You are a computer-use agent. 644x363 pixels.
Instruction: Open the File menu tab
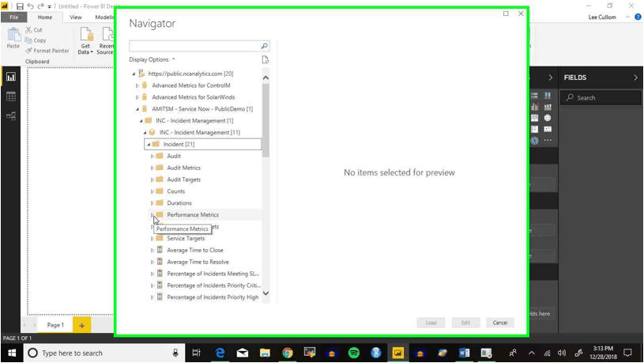(14, 17)
